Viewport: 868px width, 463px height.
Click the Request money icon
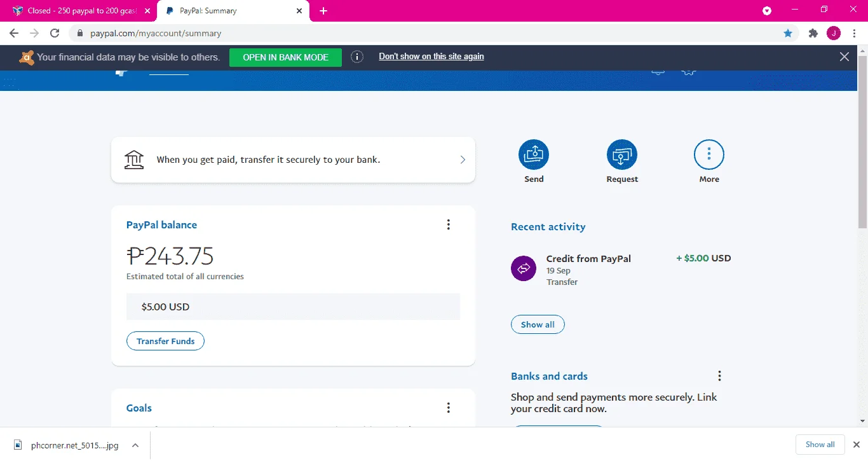tap(622, 155)
